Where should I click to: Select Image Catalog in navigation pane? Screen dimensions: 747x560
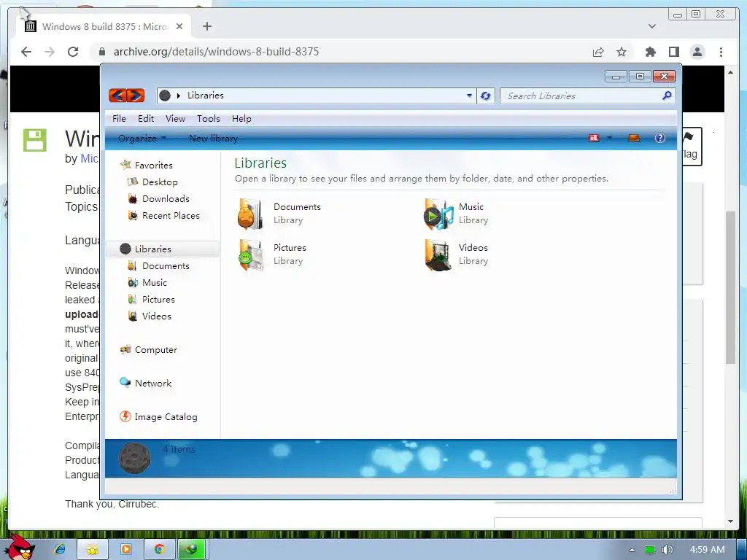click(158, 416)
